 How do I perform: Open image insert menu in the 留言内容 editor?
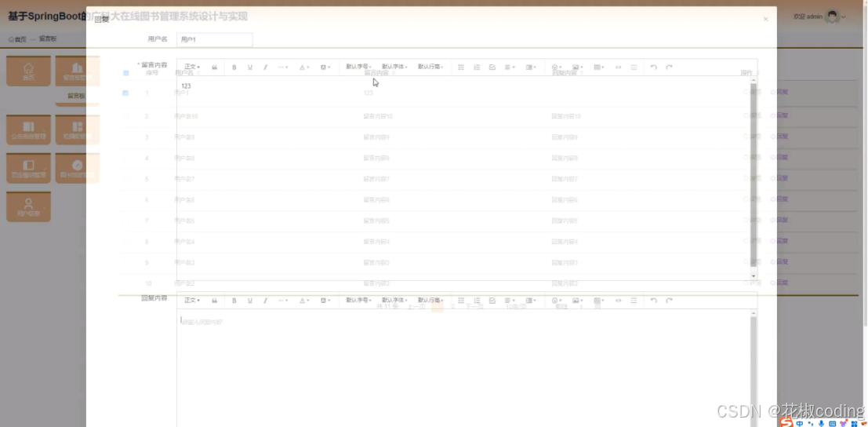coord(577,67)
